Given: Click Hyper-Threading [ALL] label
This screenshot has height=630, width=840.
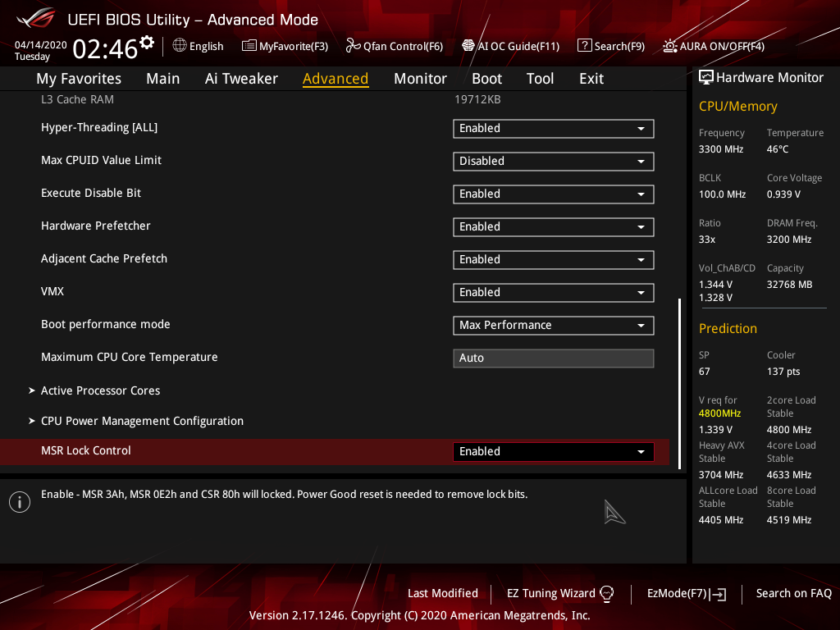Looking at the screenshot, I should pyautogui.click(x=99, y=127).
